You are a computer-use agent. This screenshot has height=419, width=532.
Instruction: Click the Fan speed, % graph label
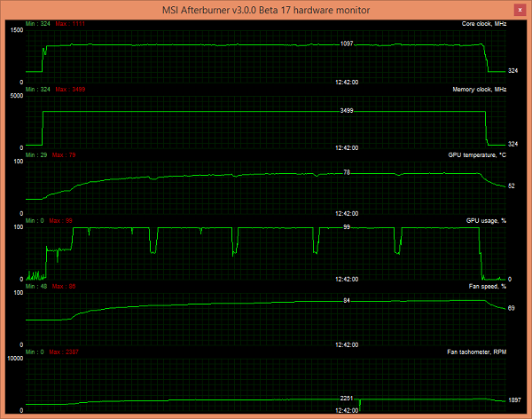click(486, 286)
